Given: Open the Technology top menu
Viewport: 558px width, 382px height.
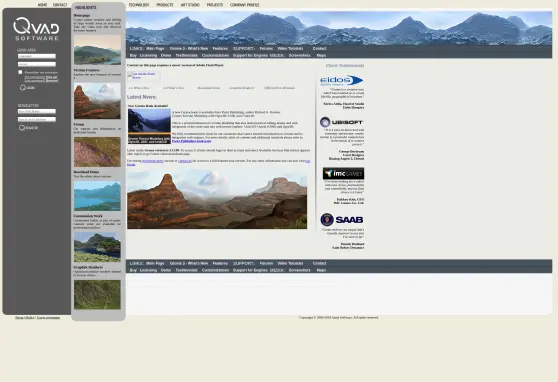Looking at the screenshot, I should (139, 5).
